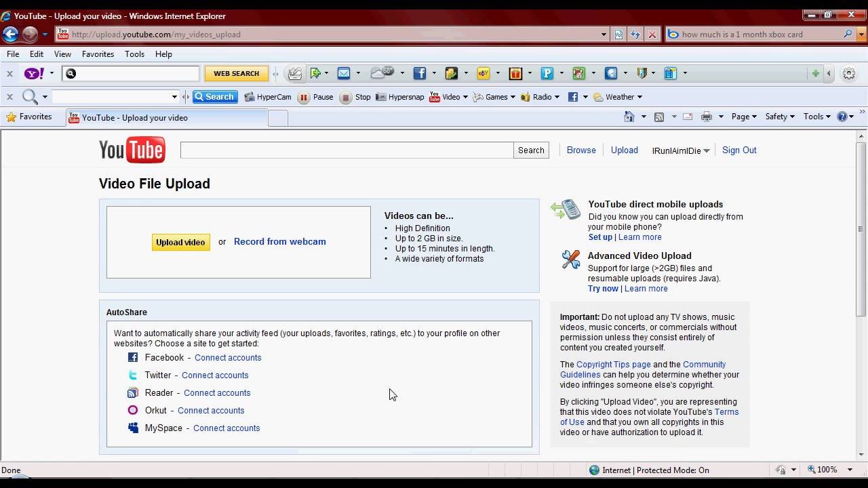Click the YouTube logo
Screen dimensions: 868x488
(132, 150)
